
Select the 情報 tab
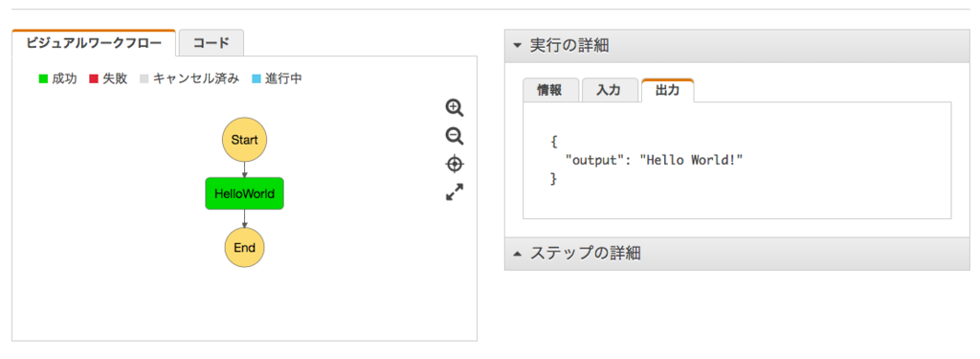(550, 90)
